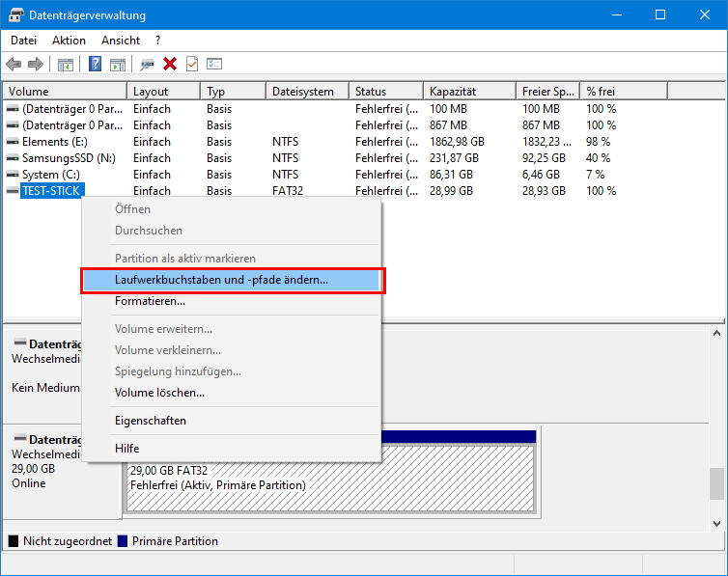Image resolution: width=728 pixels, height=576 pixels.
Task: Click the scroll up arrow in disk pane
Action: pos(716,333)
